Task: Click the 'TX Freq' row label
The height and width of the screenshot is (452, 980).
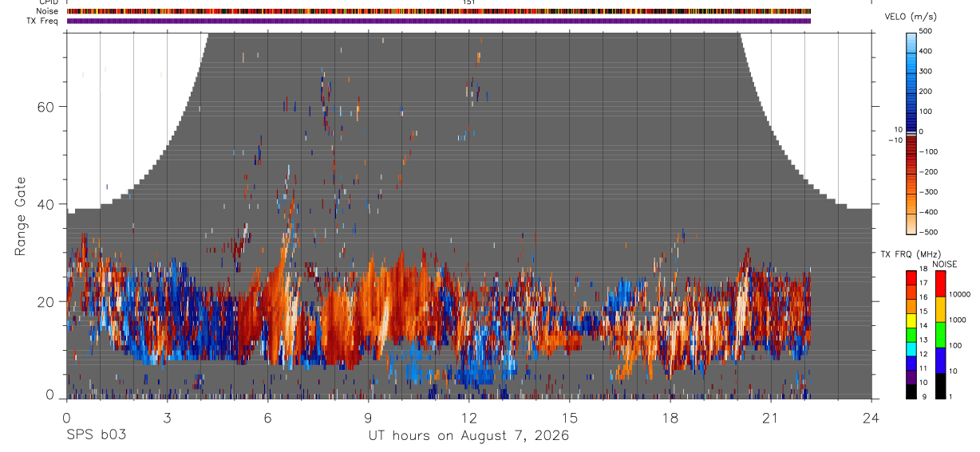Action: [42, 21]
